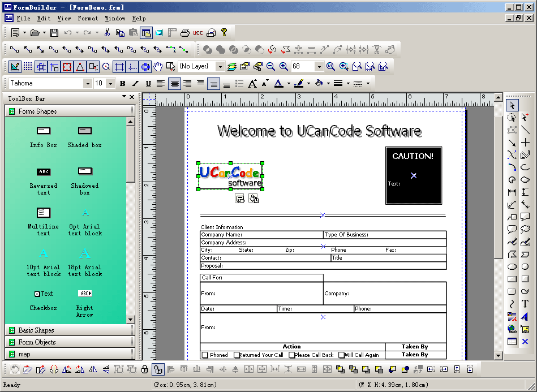This screenshot has height=392, width=537.
Task: Click the font color A button
Action: click(279, 83)
